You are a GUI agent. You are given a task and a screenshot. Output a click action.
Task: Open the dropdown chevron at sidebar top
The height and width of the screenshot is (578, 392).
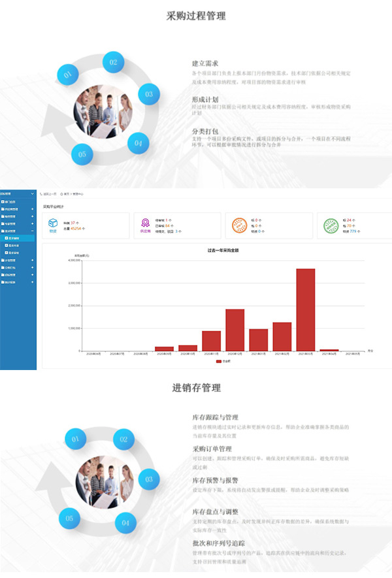(x=33, y=194)
